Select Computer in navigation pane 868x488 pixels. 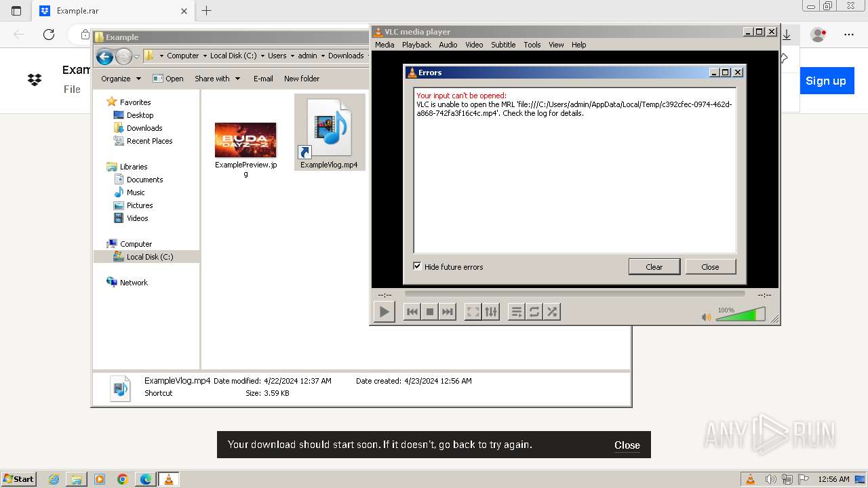pos(130,244)
